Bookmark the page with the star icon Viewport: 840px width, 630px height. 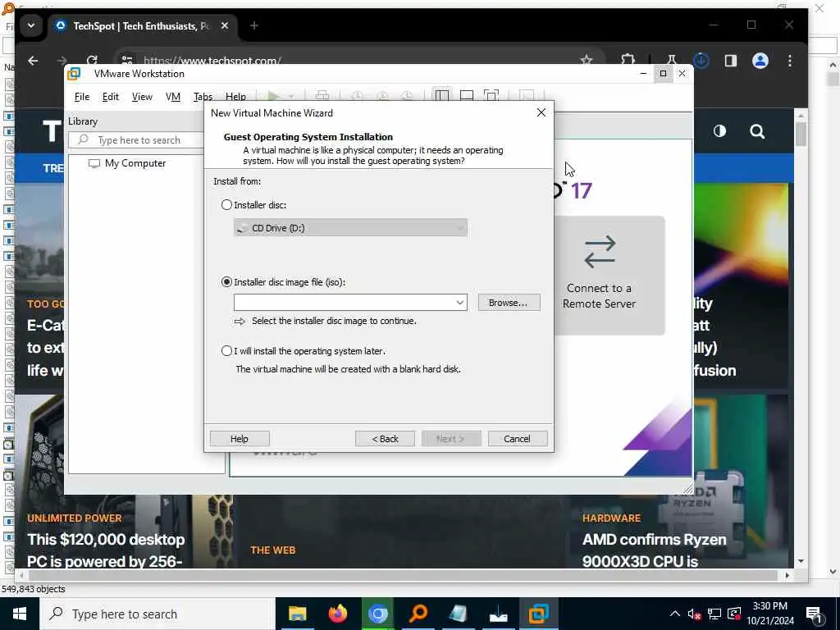pyautogui.click(x=586, y=60)
